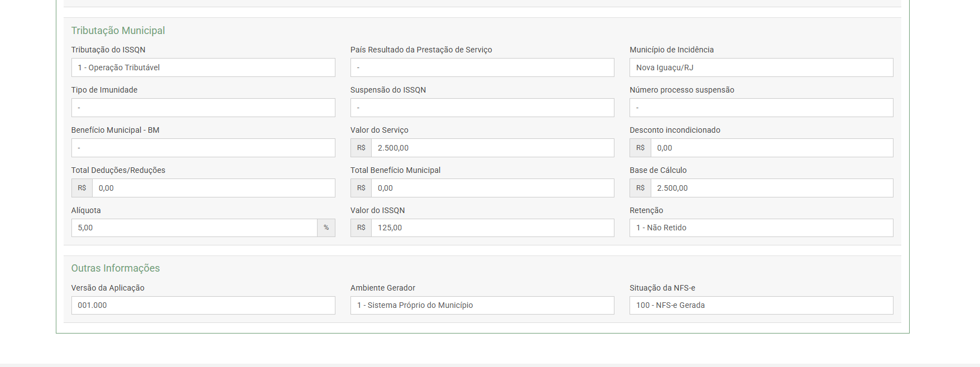Click the Ambiente Gerador field
The height and width of the screenshot is (367, 980).
(x=482, y=305)
